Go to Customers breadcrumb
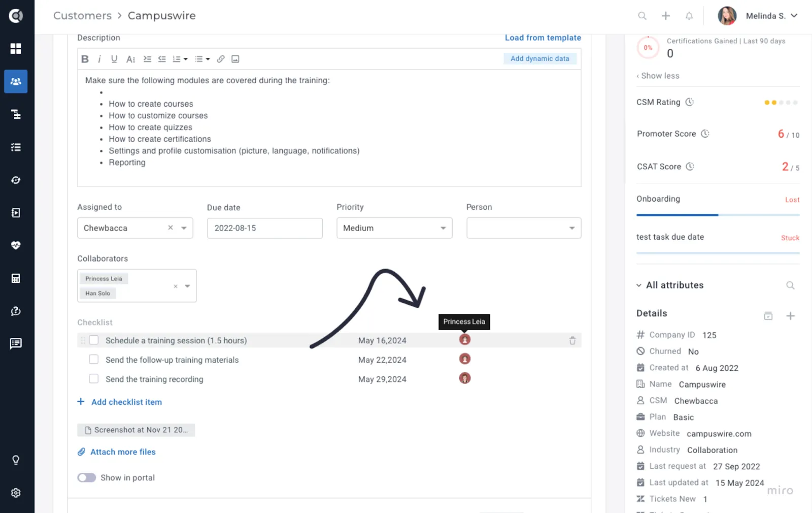This screenshot has width=812, height=513. point(82,16)
